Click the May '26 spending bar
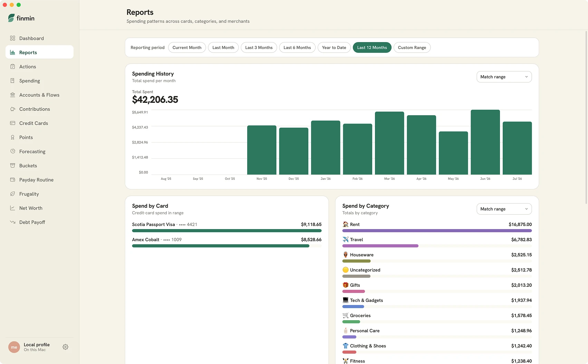The height and width of the screenshot is (364, 588). (x=453, y=153)
